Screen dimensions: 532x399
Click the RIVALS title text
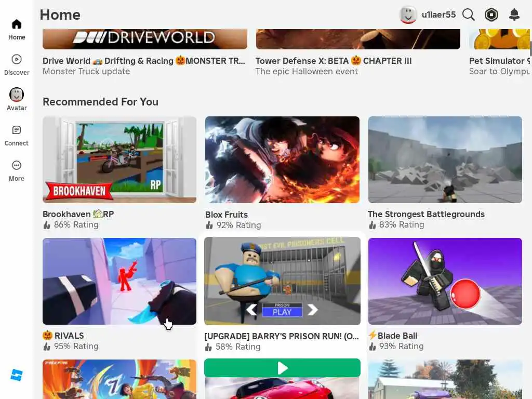pos(69,336)
